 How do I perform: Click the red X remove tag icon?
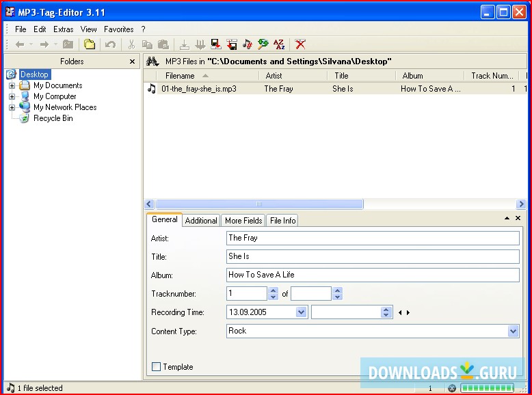coord(300,44)
